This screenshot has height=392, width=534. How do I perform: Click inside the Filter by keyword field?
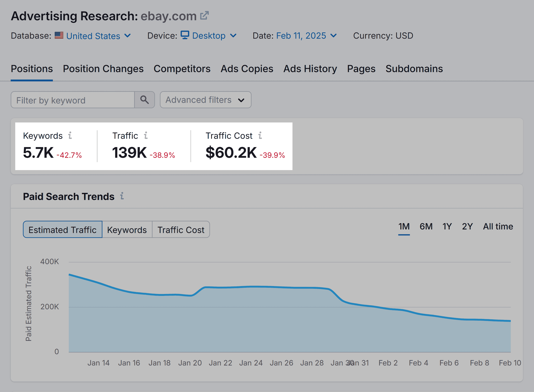click(x=71, y=100)
